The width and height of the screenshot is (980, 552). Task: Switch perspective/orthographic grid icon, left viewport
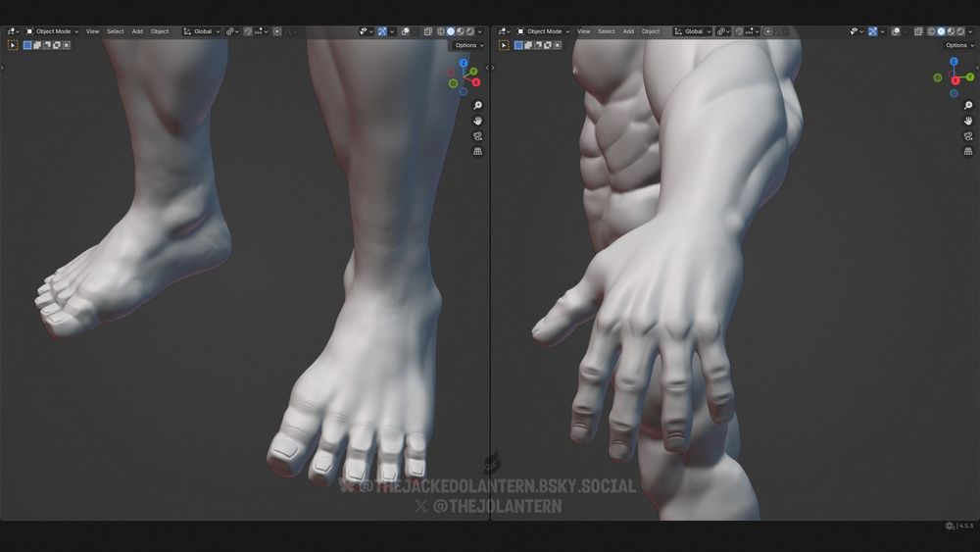(477, 151)
